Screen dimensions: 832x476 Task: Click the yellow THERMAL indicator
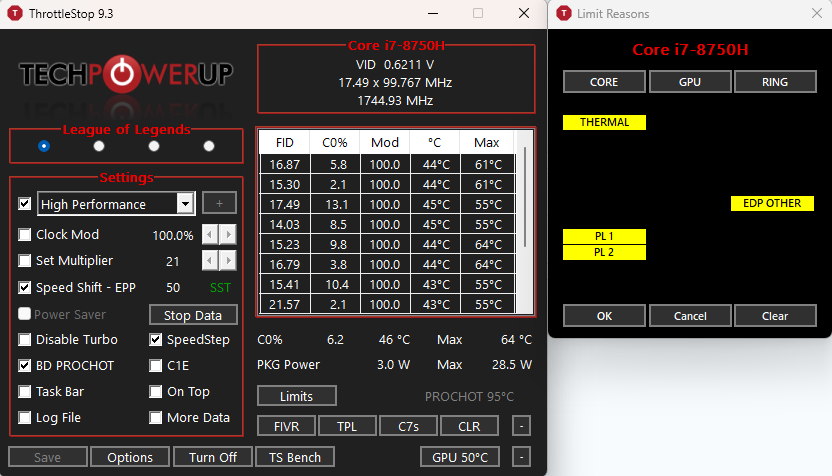coord(604,122)
